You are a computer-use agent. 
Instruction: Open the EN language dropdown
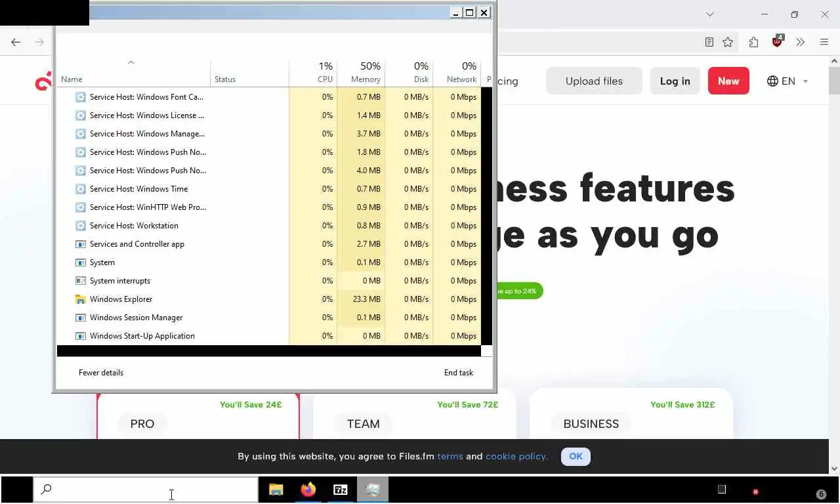(x=787, y=81)
